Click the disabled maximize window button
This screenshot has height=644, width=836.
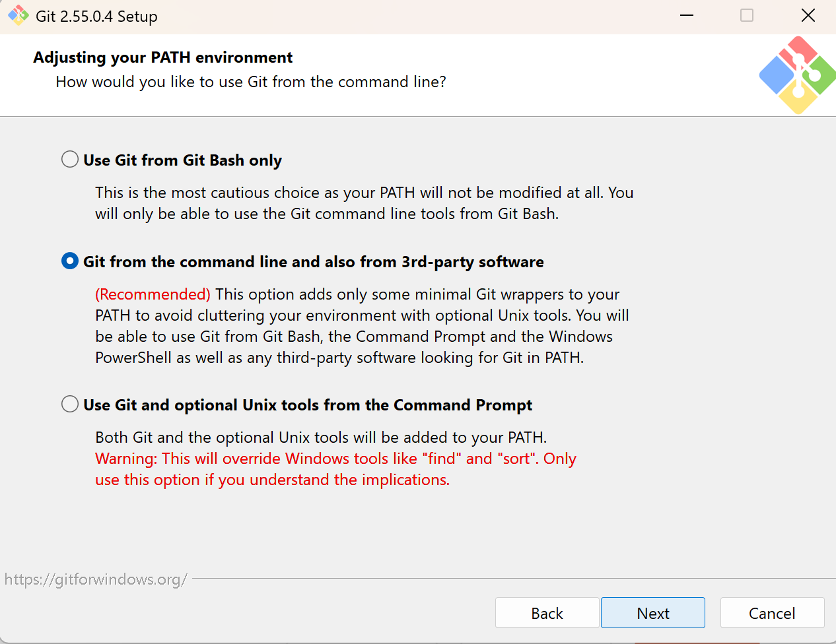747,15
